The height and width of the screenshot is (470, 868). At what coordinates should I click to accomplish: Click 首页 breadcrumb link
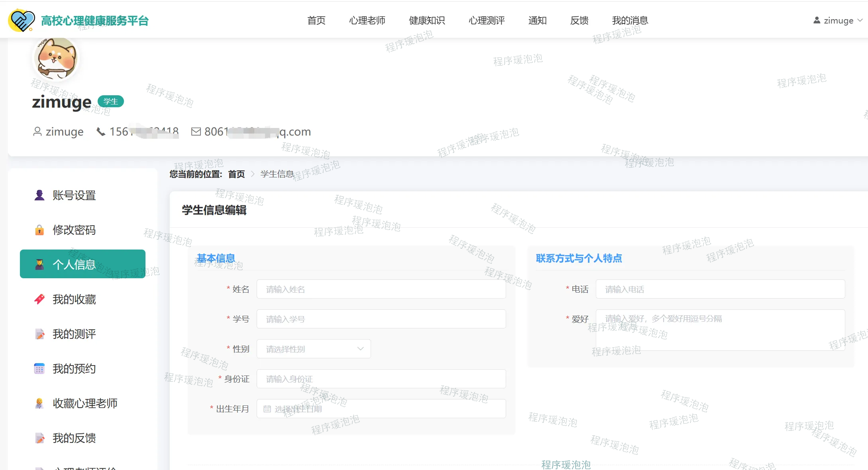pos(236,174)
